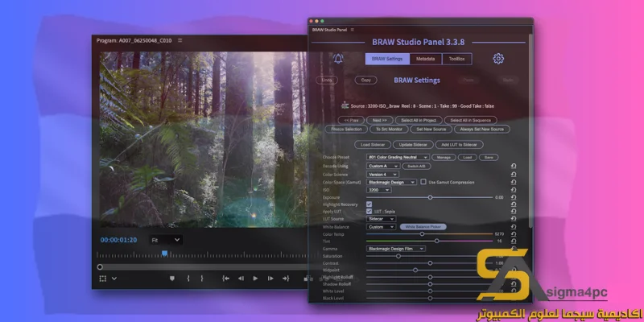
Task: Click Always Set New Source
Action: click(x=481, y=129)
